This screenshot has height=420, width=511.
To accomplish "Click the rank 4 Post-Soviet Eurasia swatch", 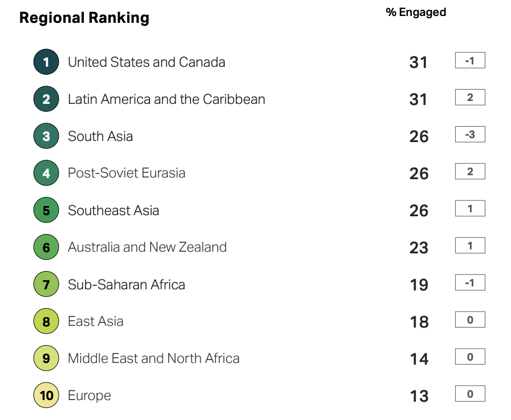I will (46, 173).
